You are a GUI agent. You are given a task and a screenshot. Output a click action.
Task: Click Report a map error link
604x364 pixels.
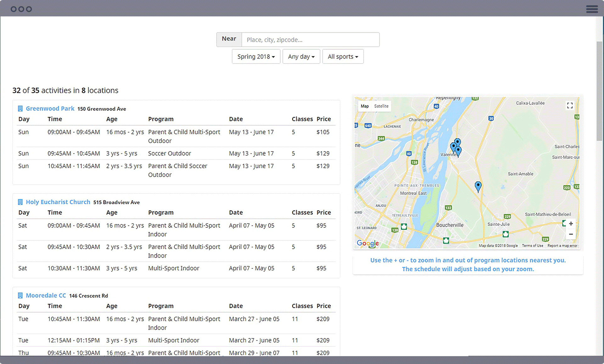click(562, 246)
